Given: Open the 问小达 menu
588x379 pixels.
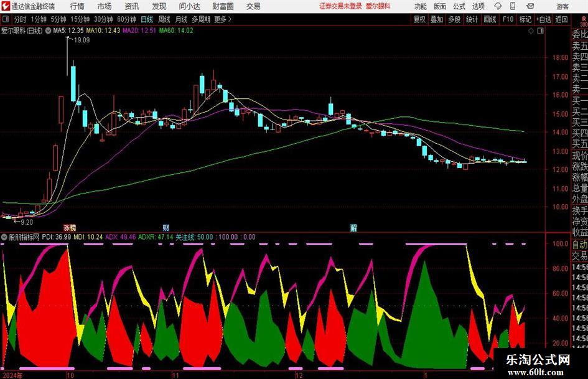Looking at the screenshot, I should click(x=189, y=6).
